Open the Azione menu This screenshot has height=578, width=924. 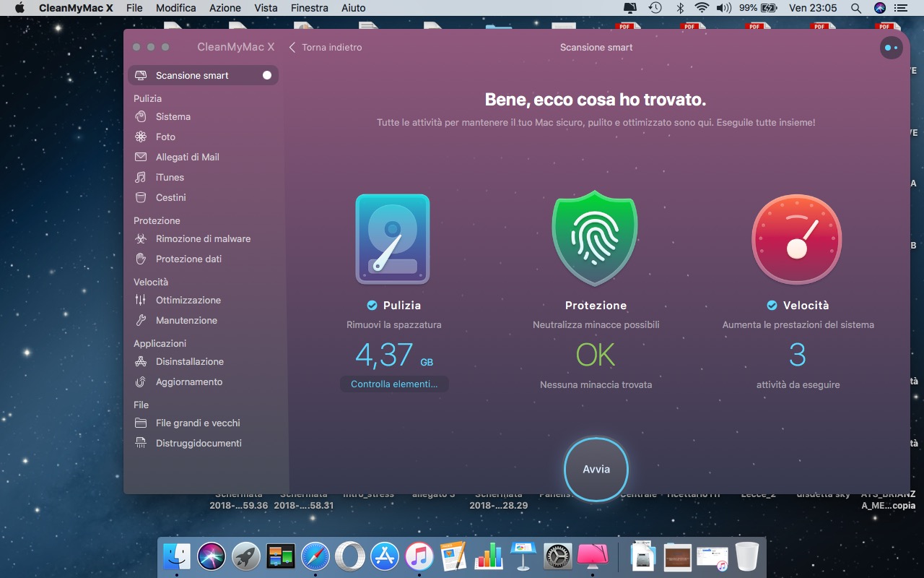coord(225,8)
